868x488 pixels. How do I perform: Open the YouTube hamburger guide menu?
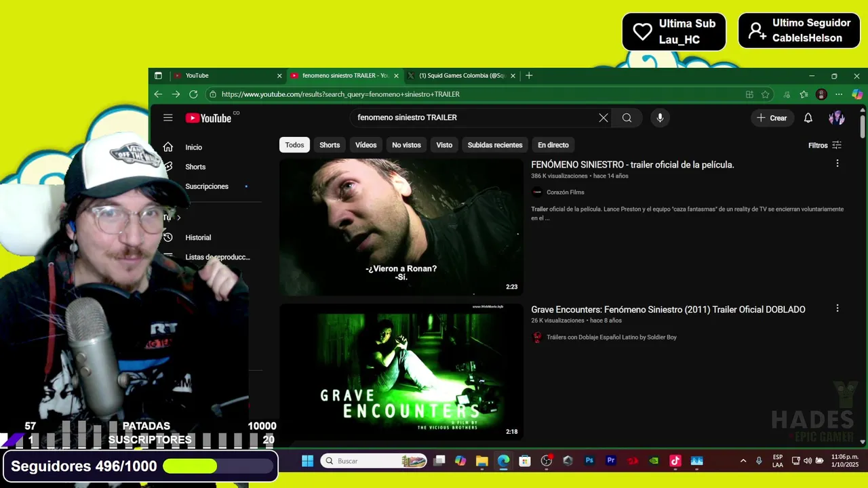(x=168, y=118)
